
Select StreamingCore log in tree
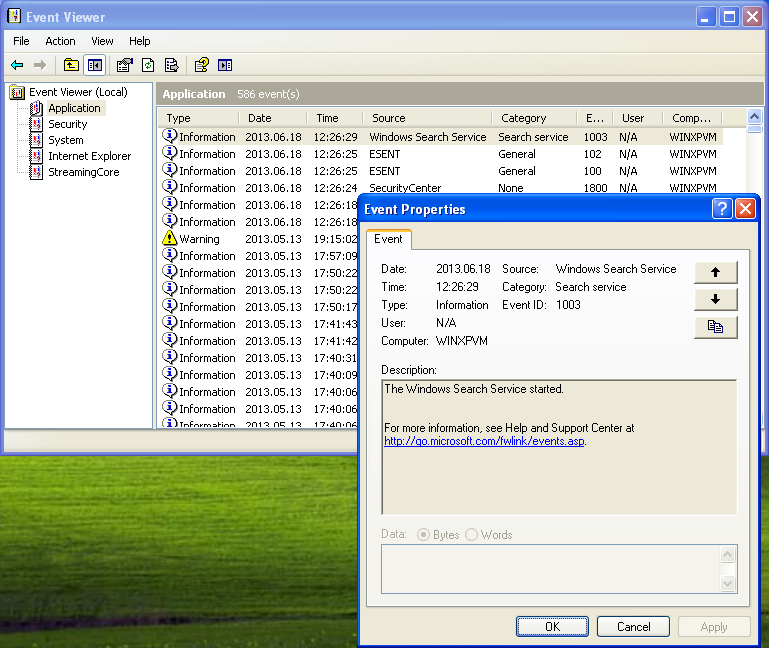tap(84, 172)
